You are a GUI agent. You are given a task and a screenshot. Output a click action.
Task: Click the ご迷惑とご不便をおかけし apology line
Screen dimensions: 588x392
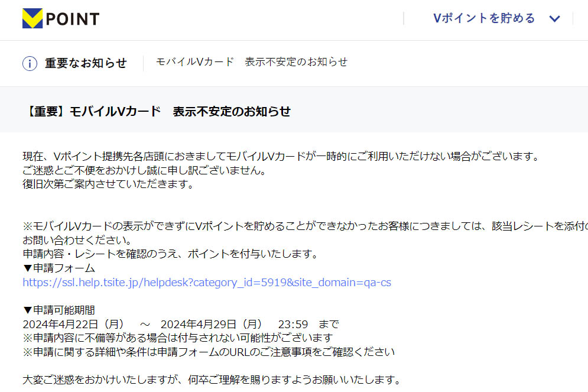144,170
